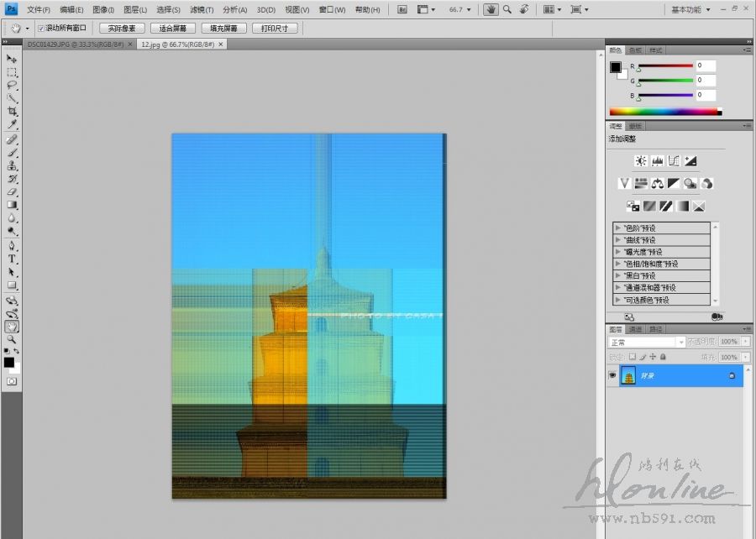Toggle the scroll all windows checkbox
Image resolution: width=756 pixels, height=539 pixels.
pos(40,28)
